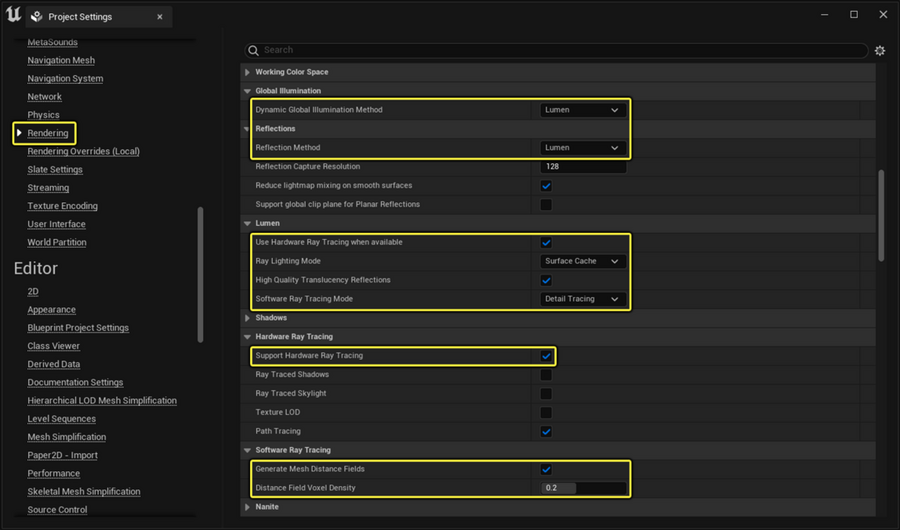Toggle the Path Tracing checkbox
The height and width of the screenshot is (530, 900).
point(546,432)
